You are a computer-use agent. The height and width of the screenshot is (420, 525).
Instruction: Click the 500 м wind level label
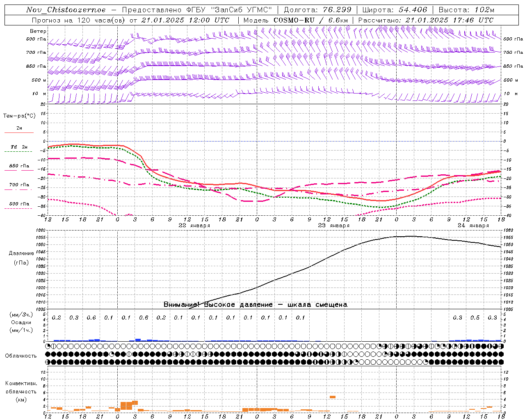click(39, 80)
